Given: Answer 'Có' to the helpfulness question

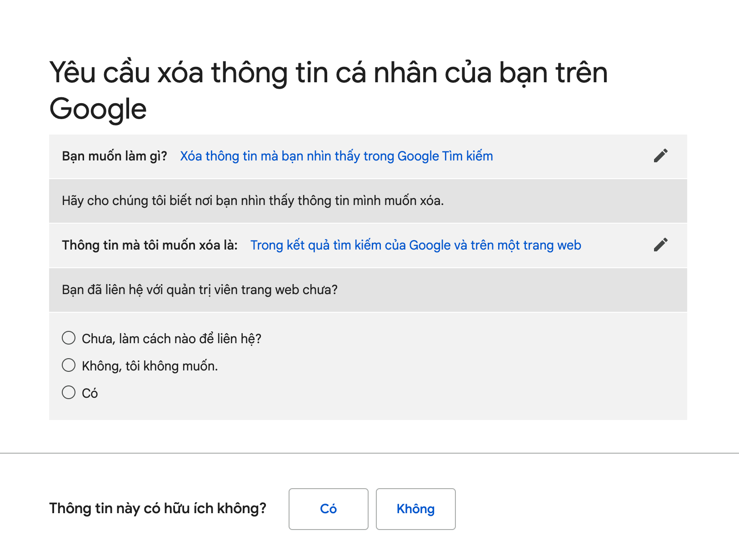Looking at the screenshot, I should (328, 509).
